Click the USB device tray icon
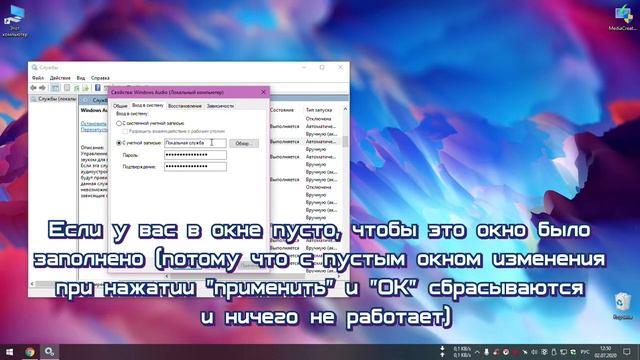 tap(554, 352)
